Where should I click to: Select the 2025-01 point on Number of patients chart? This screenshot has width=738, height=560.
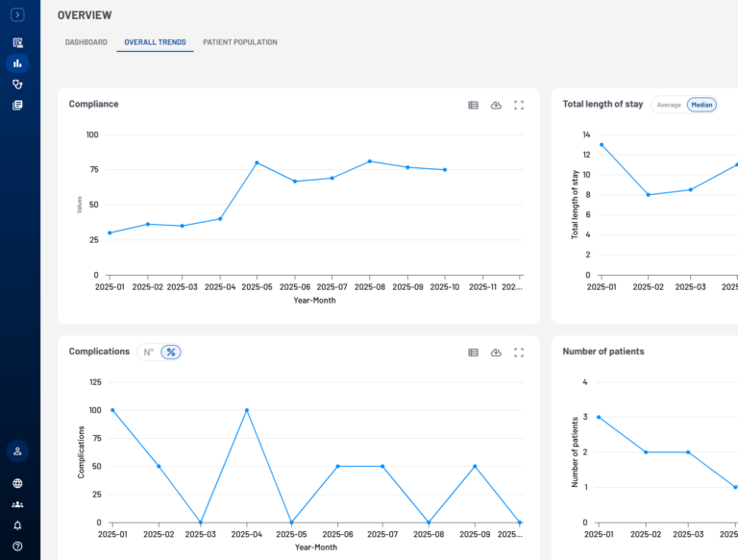click(x=599, y=417)
